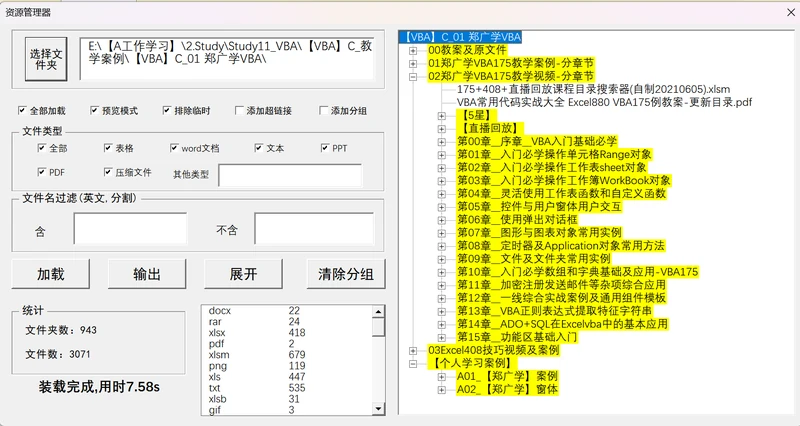Uncheck the 排除临时 checkbox

pyautogui.click(x=166, y=110)
